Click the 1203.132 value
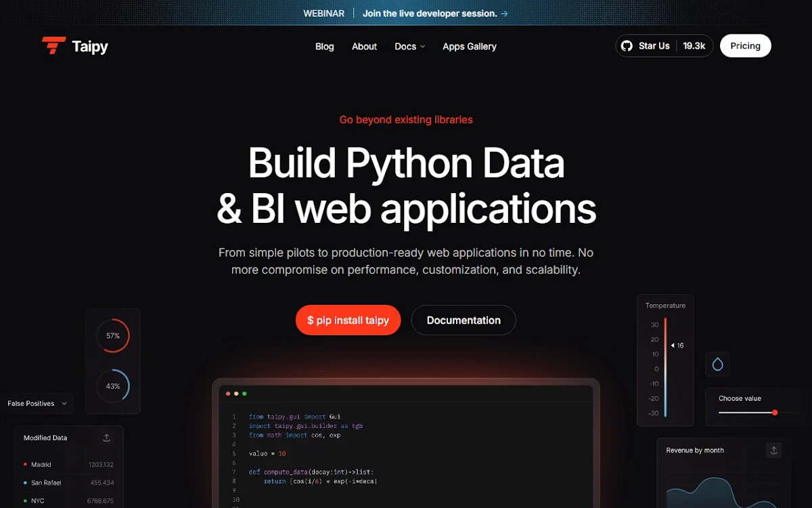 [101, 465]
